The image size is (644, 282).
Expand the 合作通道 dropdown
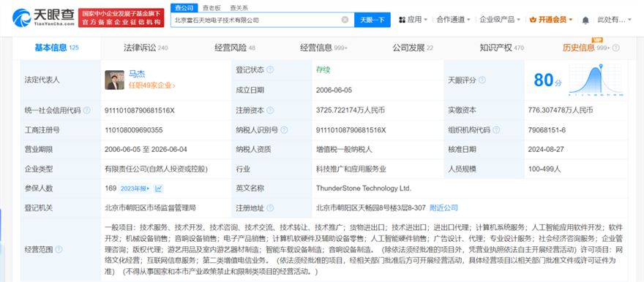click(x=453, y=19)
